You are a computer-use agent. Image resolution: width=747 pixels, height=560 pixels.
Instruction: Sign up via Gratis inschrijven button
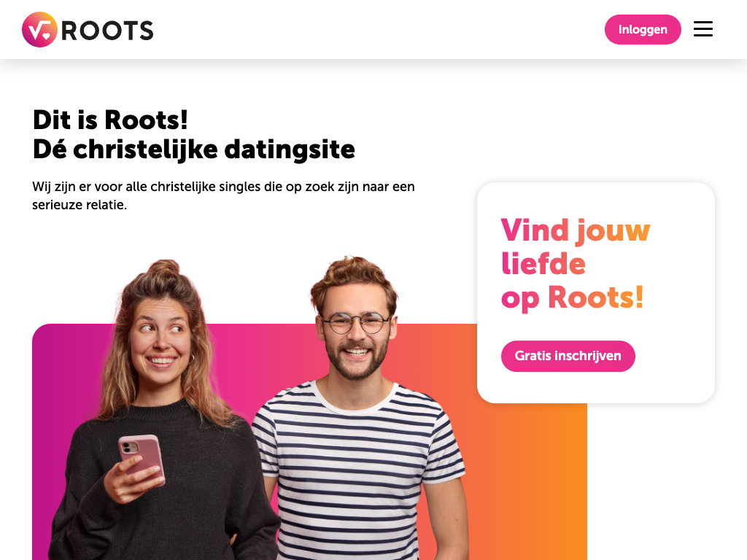pos(568,356)
